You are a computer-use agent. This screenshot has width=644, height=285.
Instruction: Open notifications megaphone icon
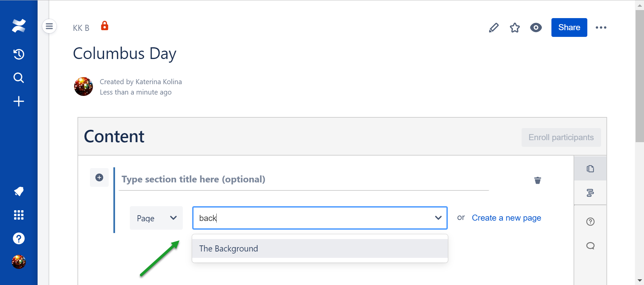point(19,191)
